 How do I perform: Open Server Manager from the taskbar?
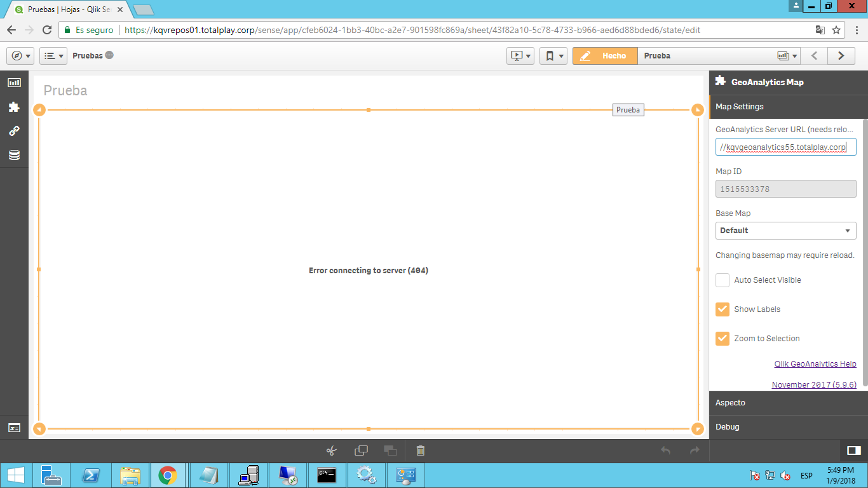[51, 475]
